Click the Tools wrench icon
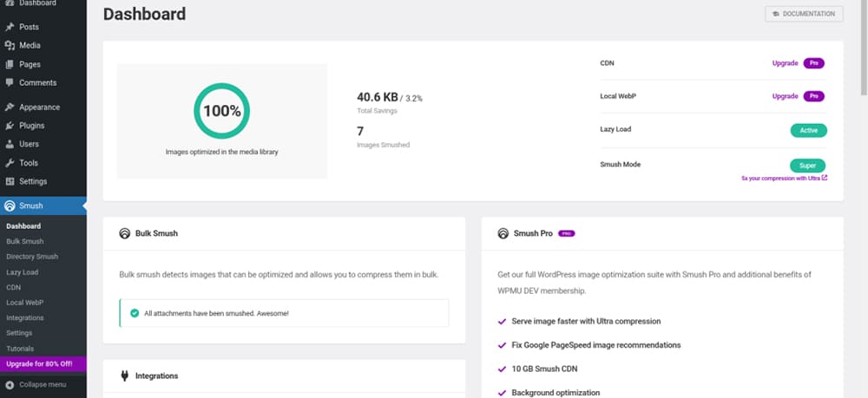 [x=10, y=163]
